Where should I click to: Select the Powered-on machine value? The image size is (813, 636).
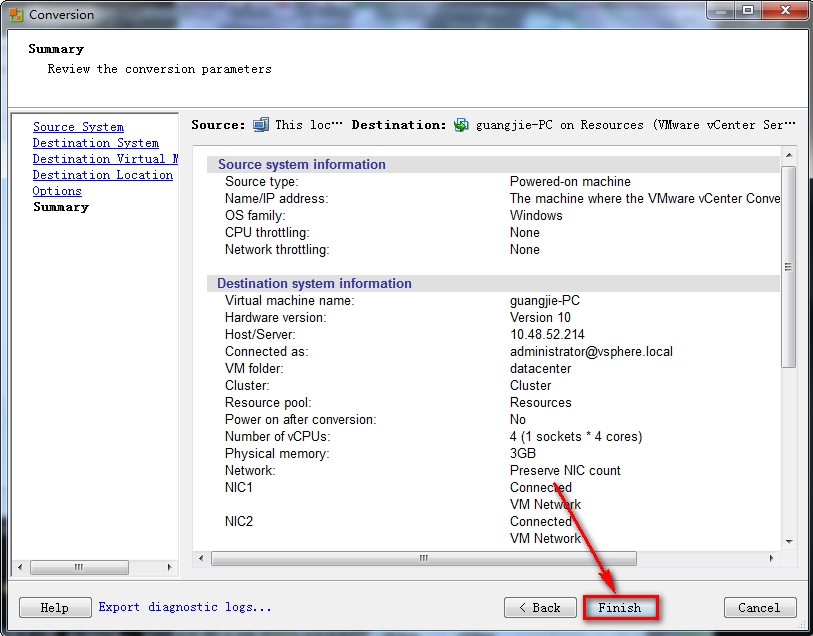click(x=570, y=181)
